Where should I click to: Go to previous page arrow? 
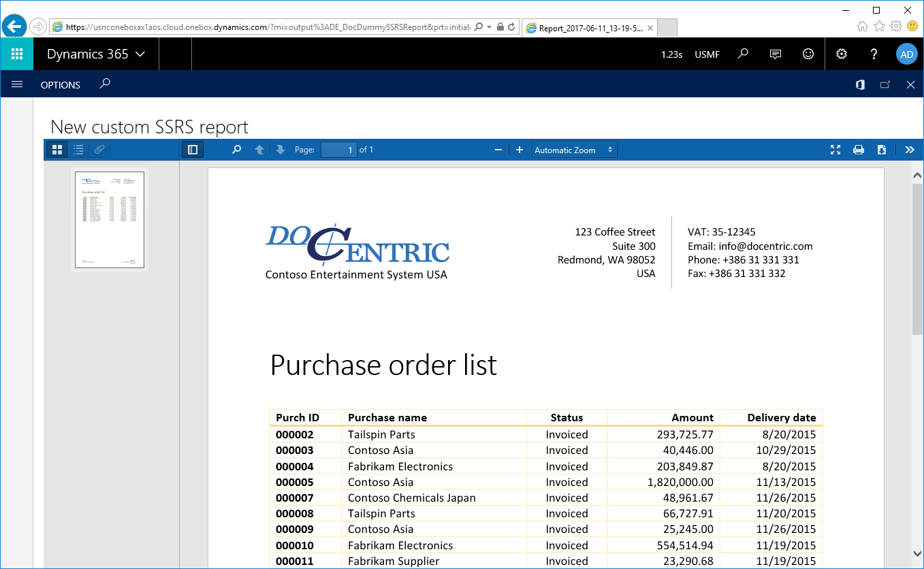(259, 150)
